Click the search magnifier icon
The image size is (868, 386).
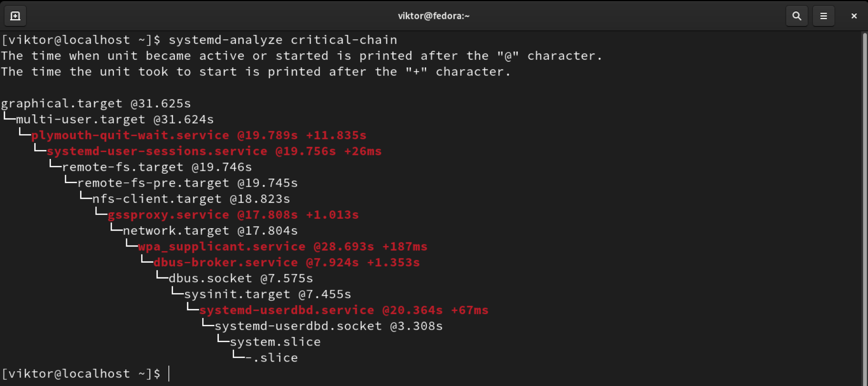pyautogui.click(x=796, y=16)
